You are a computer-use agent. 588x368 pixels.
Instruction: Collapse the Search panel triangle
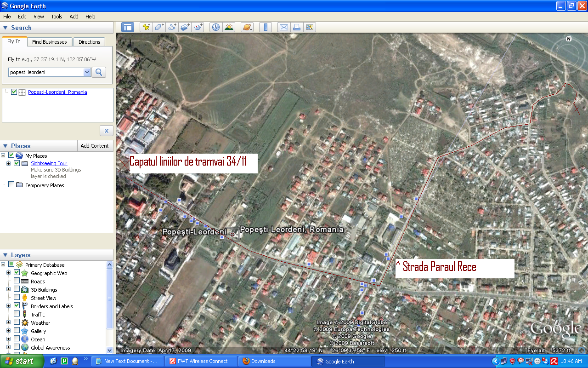(x=5, y=28)
